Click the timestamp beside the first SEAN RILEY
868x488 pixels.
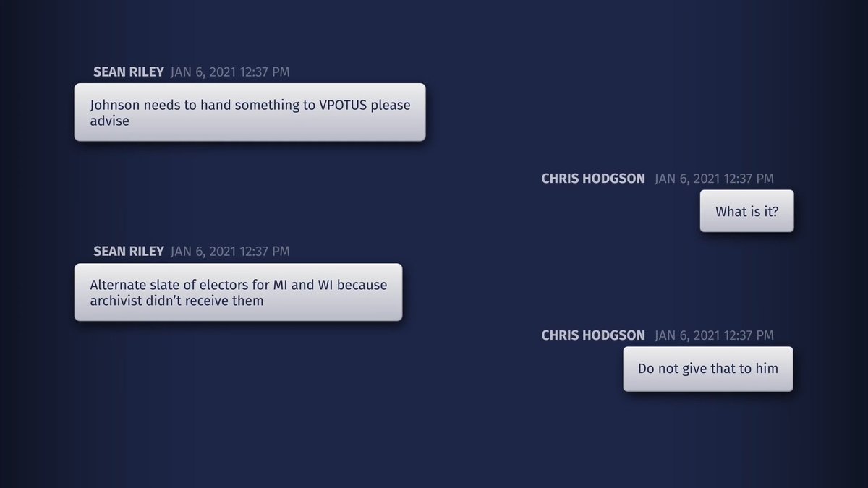click(x=230, y=72)
